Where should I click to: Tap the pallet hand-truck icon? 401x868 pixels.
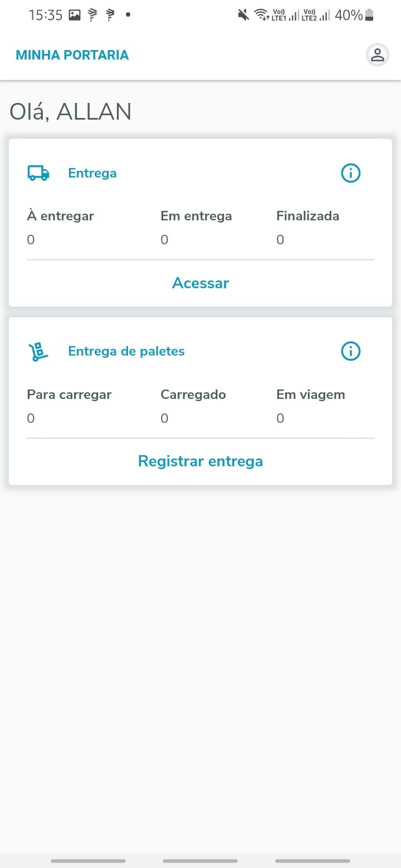point(38,351)
